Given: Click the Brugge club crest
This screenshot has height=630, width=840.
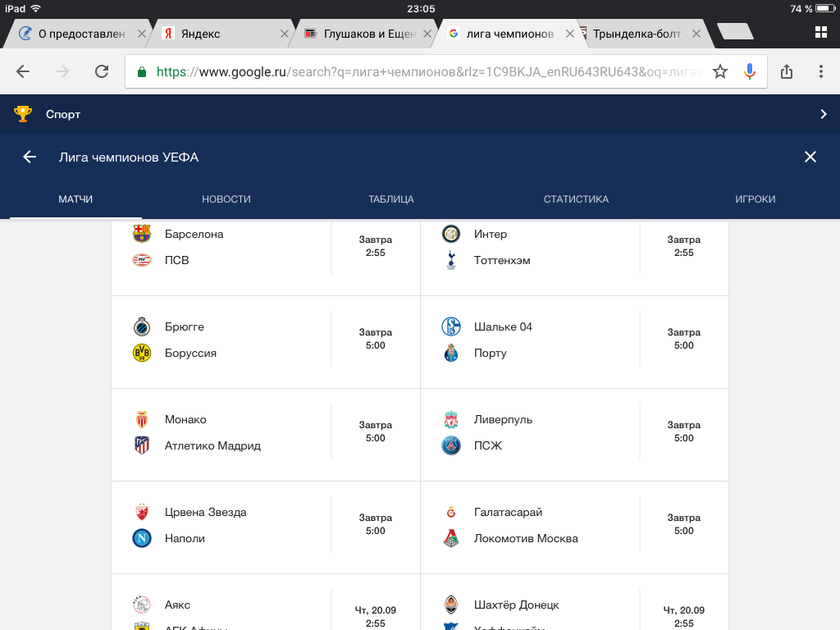Looking at the screenshot, I should point(142,326).
